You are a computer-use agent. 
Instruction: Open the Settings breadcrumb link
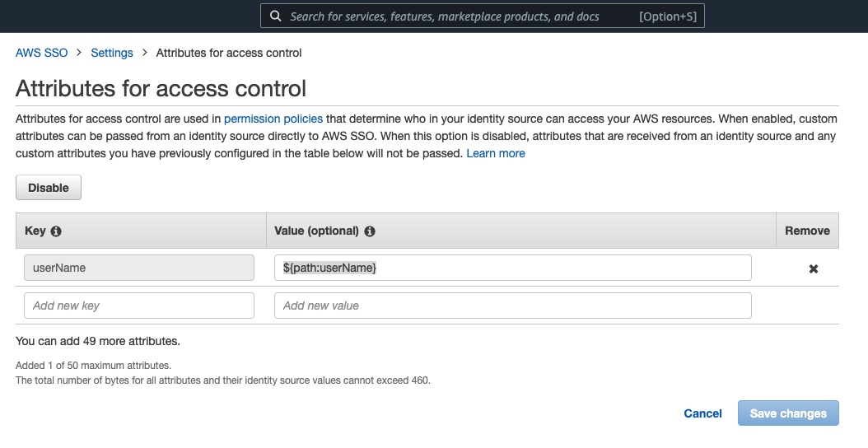pyautogui.click(x=112, y=53)
